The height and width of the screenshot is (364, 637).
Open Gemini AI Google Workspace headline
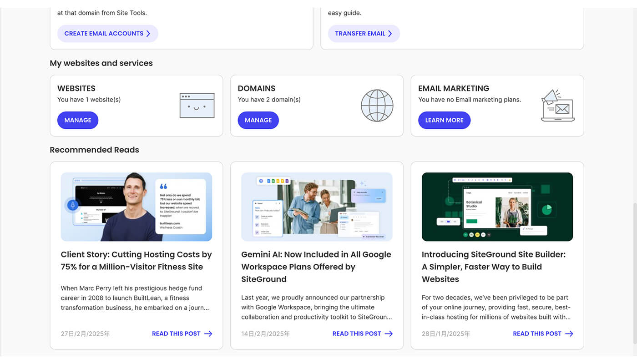[x=316, y=267]
